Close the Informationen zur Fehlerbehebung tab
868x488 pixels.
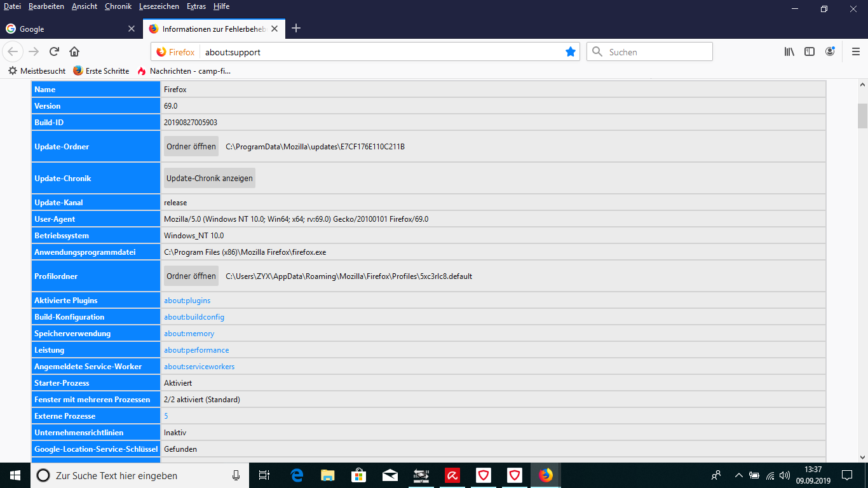pyautogui.click(x=275, y=29)
